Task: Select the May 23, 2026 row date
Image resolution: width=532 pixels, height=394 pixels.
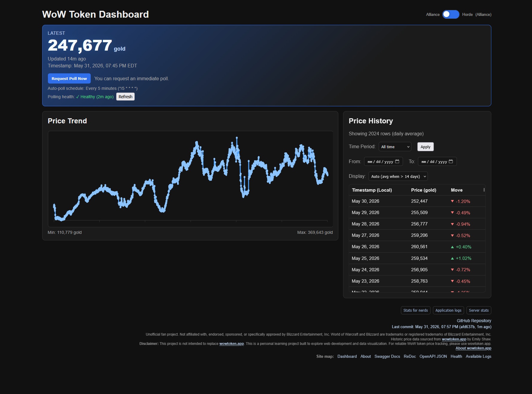Action: pyautogui.click(x=365, y=281)
